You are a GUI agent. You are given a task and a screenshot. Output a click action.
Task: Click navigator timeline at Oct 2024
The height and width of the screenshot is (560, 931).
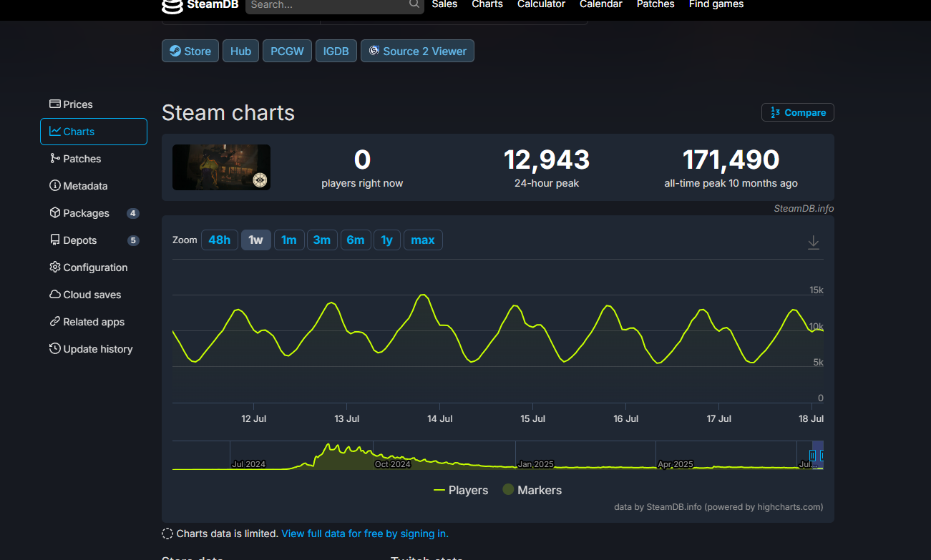coord(392,463)
